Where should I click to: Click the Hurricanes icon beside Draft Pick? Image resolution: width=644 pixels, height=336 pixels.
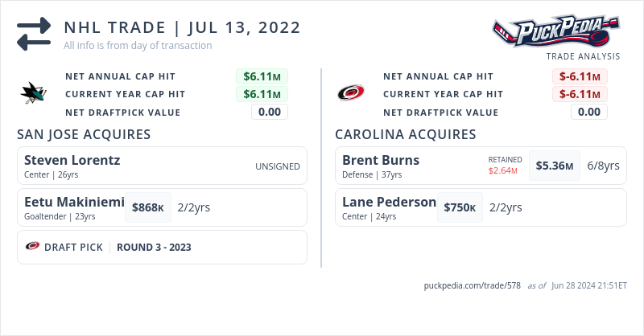[33, 247]
